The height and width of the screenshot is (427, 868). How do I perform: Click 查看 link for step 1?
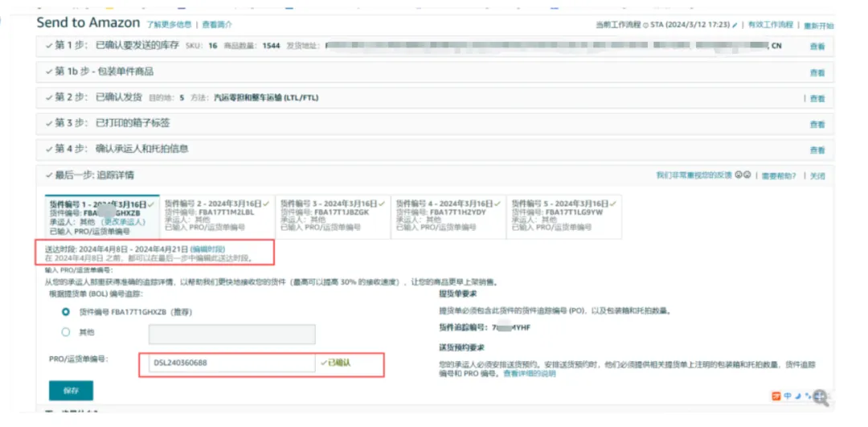pos(817,47)
